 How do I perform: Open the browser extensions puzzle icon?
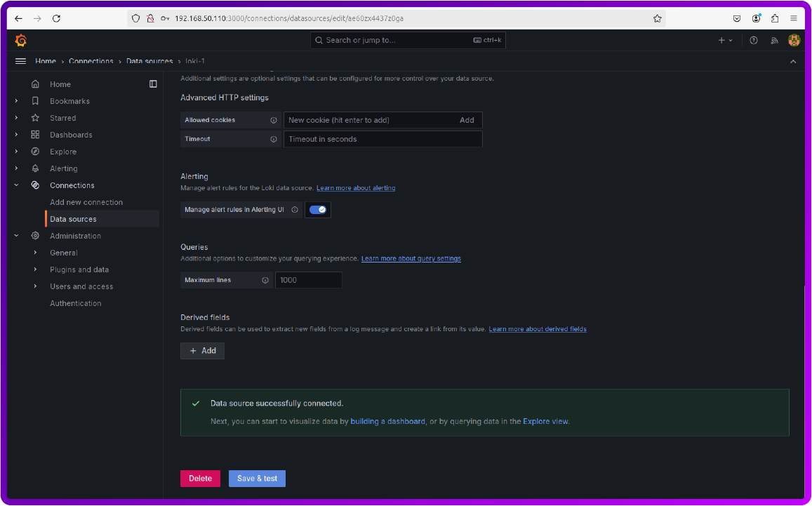pos(775,19)
